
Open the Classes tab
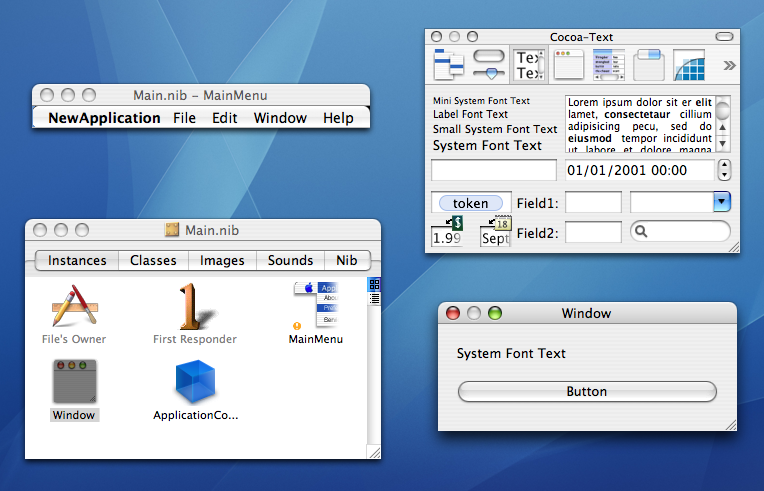pos(153,261)
